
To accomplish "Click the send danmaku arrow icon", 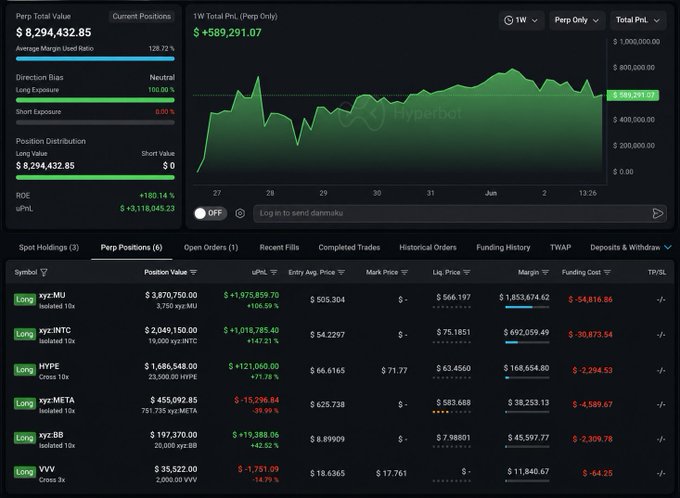I will (657, 213).
